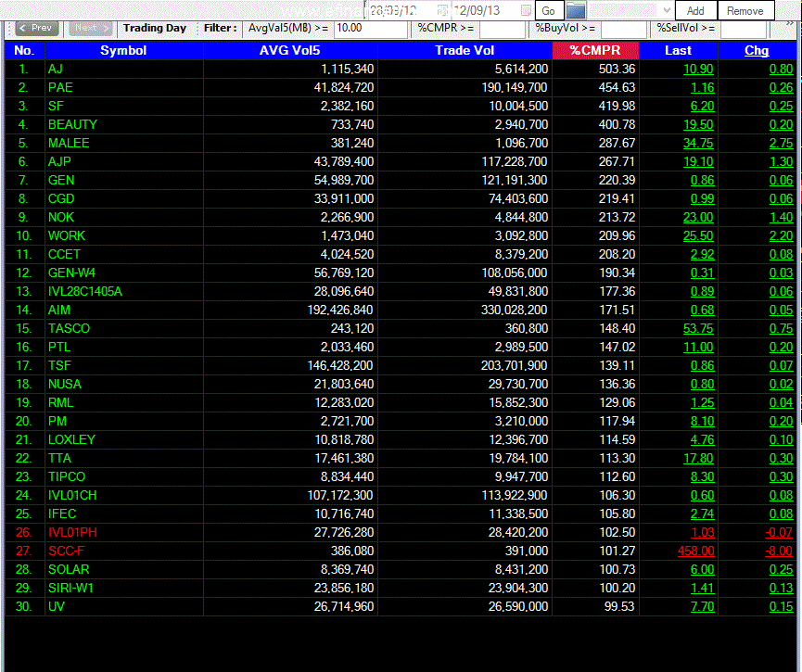Click the Remove button
The width and height of the screenshot is (802, 672).
[x=745, y=11]
